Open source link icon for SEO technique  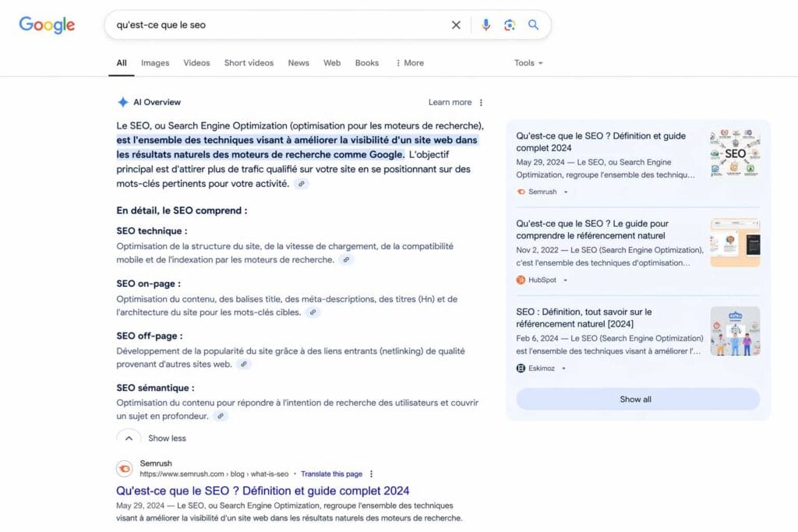coord(346,259)
